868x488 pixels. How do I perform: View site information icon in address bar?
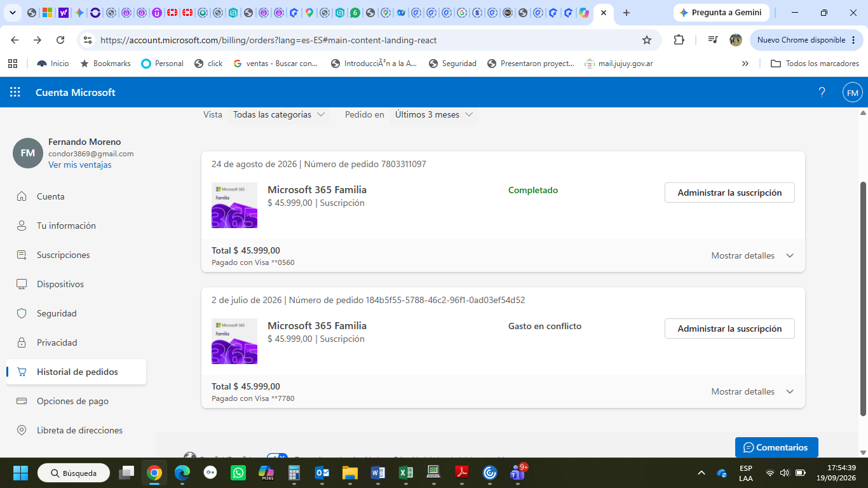[x=88, y=40]
